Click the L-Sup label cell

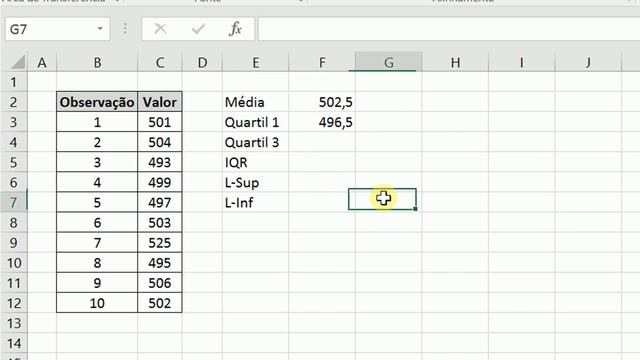pos(256,182)
